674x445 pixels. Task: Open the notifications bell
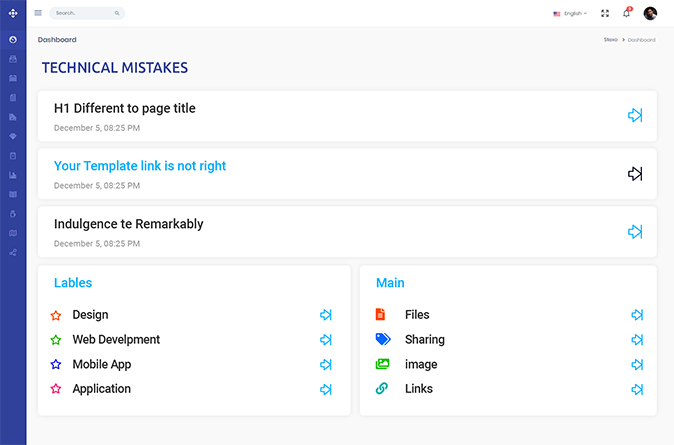[626, 13]
